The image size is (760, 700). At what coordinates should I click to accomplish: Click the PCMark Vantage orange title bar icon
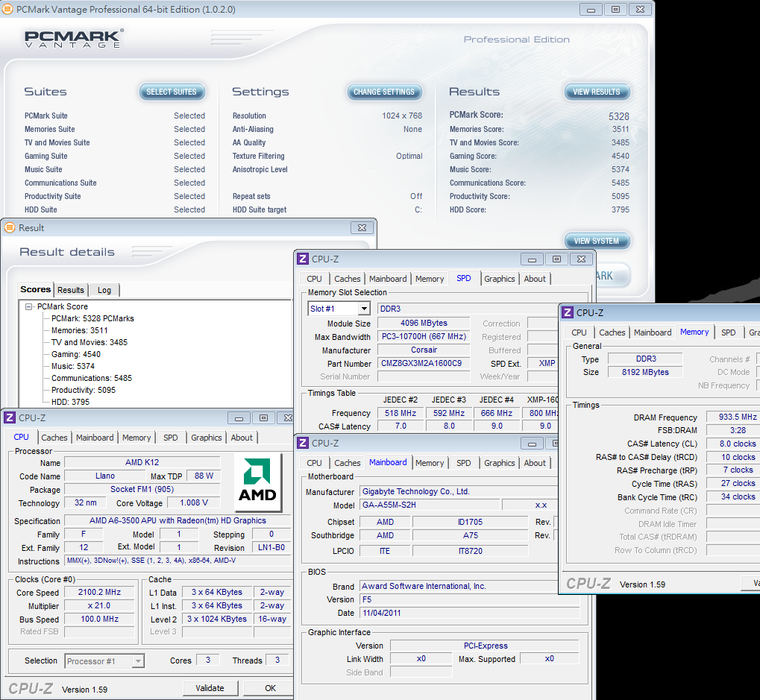tap(7, 9)
